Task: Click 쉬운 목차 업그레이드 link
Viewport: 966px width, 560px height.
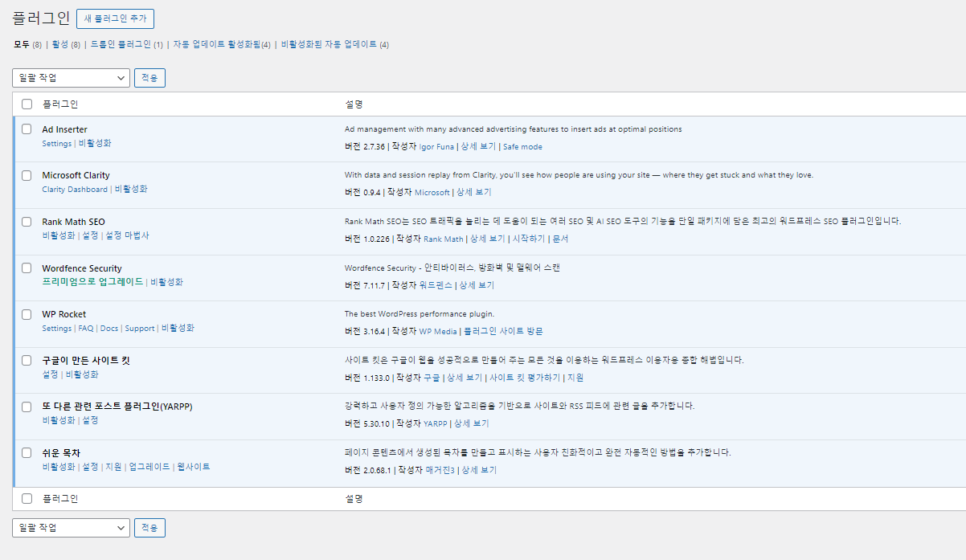Action: click(x=149, y=467)
